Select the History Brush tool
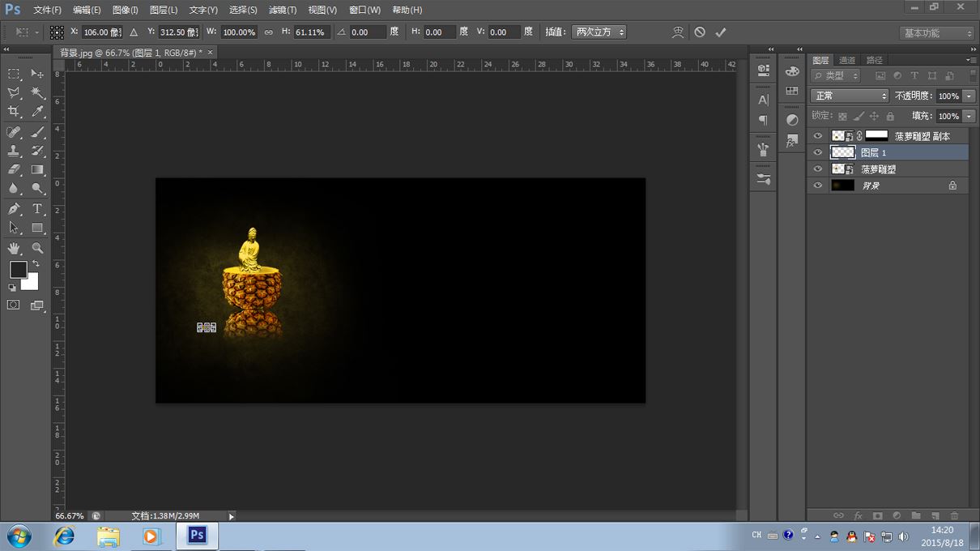 37,151
